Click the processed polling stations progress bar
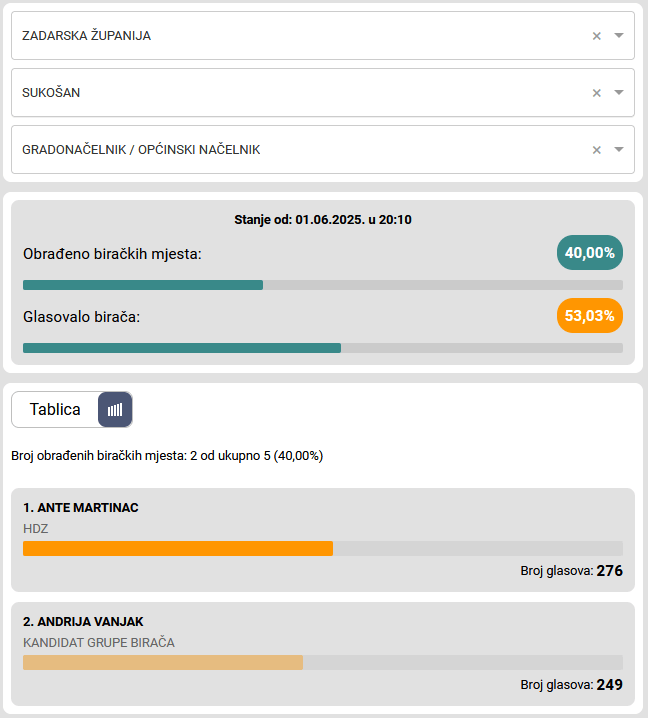The image size is (648, 718). pos(322,285)
